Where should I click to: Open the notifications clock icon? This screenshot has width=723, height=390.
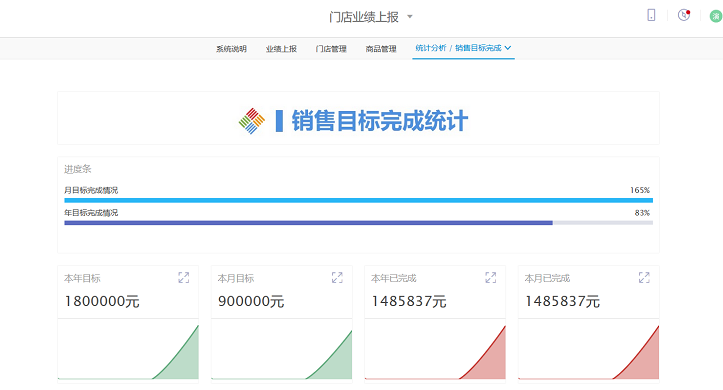pos(684,15)
